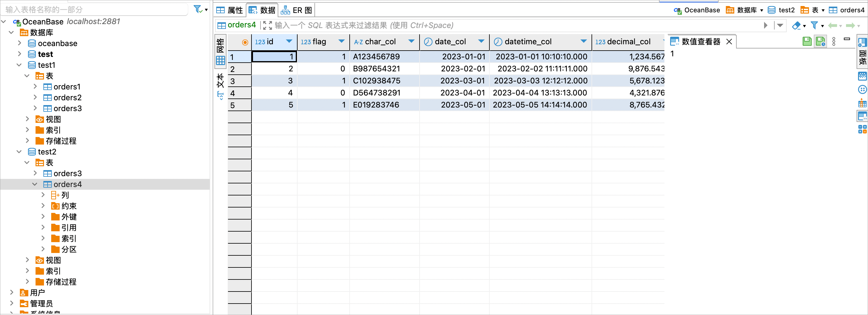Open the id column filter dropdown
This screenshot has height=315, width=868.
289,41
